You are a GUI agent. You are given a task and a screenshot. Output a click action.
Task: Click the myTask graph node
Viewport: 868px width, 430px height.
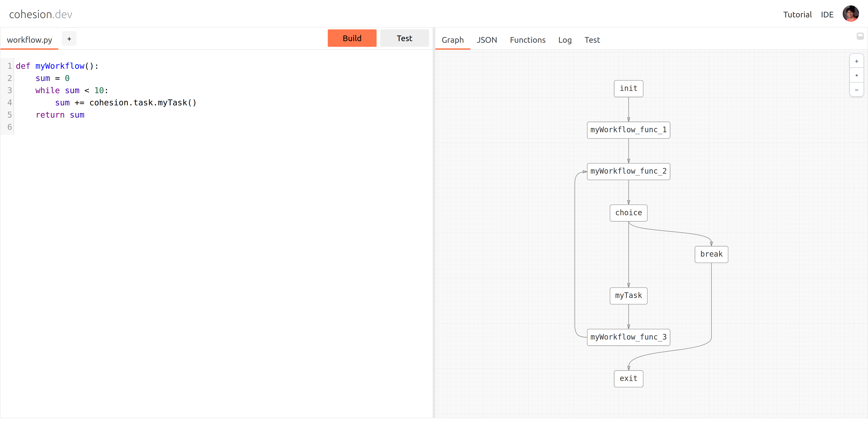(628, 295)
